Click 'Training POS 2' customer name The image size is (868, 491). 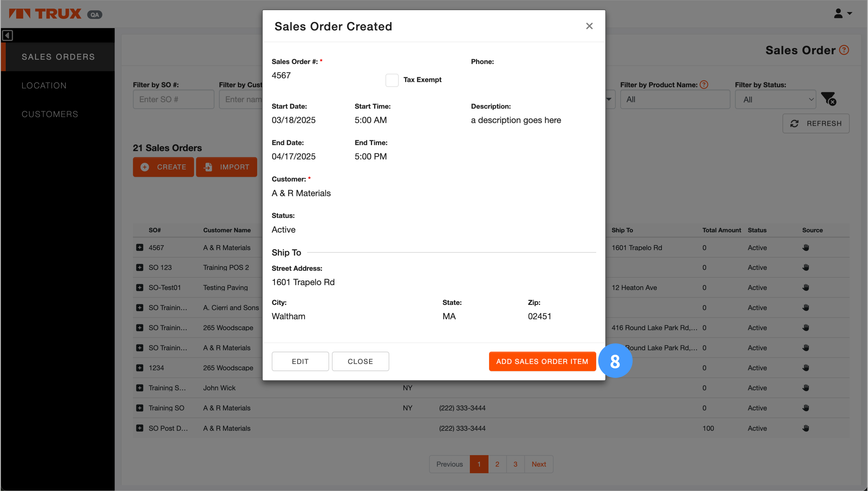pos(226,267)
